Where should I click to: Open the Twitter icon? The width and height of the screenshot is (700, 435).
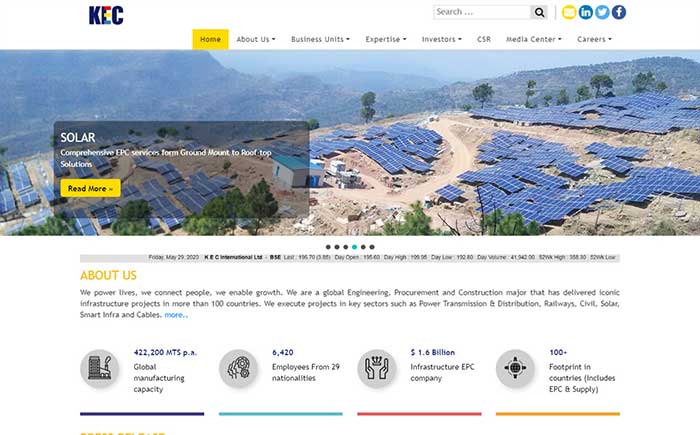point(602,12)
